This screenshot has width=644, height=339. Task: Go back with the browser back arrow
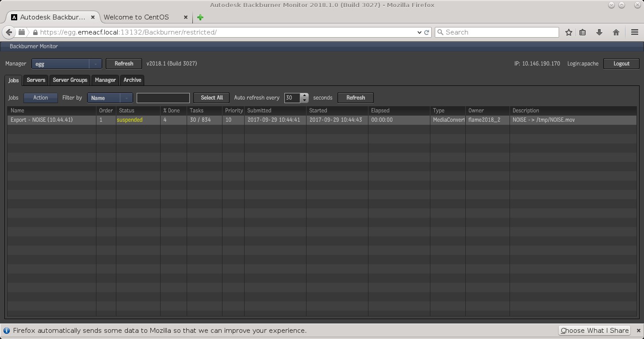coord(9,32)
